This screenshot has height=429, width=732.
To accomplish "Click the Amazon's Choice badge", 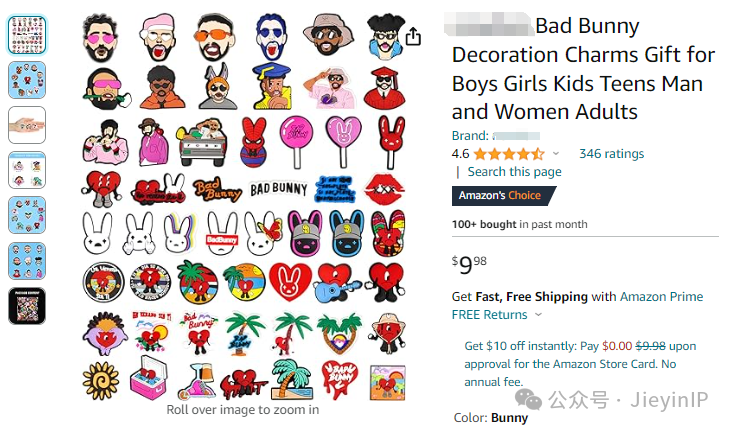I will click(503, 196).
